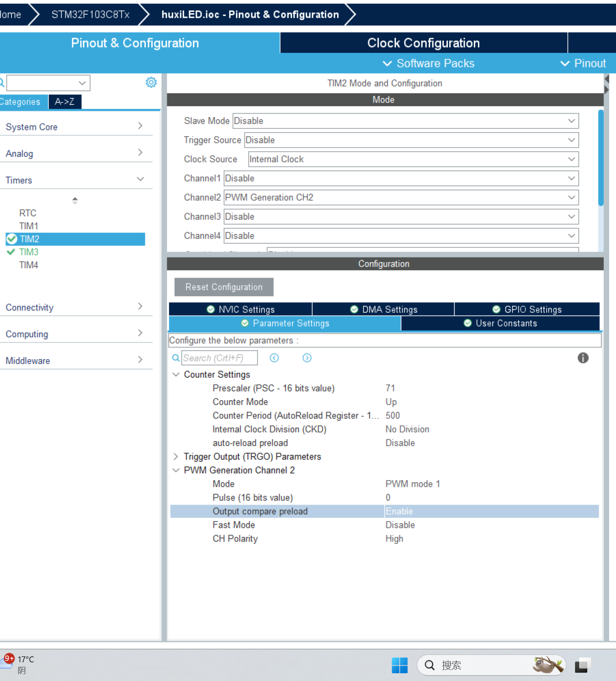Click the Reset Configuration button

pyautogui.click(x=224, y=287)
